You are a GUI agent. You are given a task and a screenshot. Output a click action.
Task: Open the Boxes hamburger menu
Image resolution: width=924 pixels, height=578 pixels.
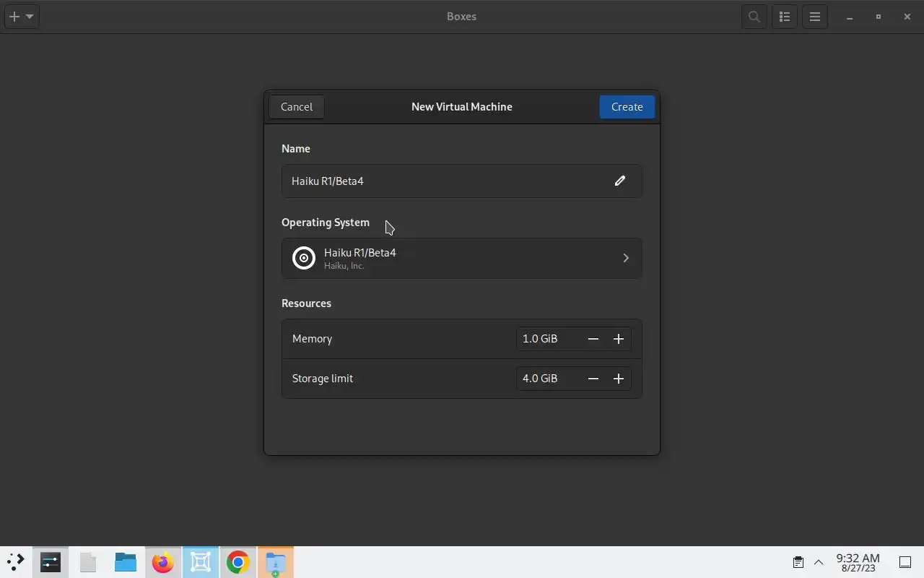(815, 17)
